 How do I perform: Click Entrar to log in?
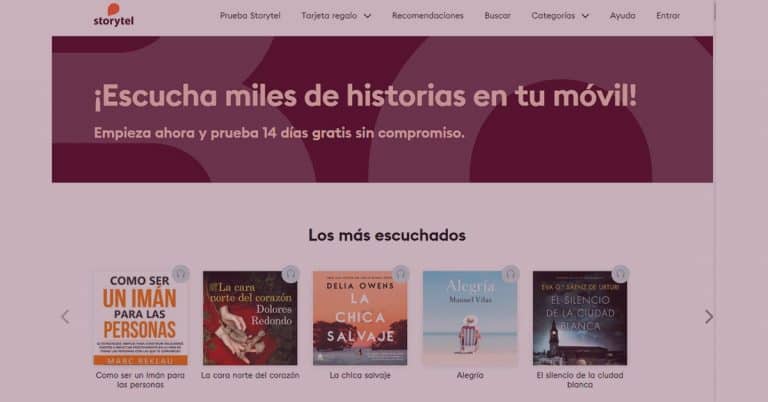[x=668, y=16]
